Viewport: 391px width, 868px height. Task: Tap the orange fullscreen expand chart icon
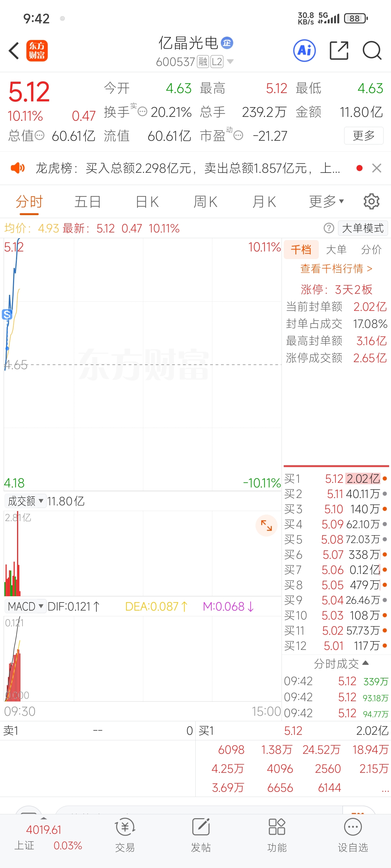pyautogui.click(x=266, y=526)
